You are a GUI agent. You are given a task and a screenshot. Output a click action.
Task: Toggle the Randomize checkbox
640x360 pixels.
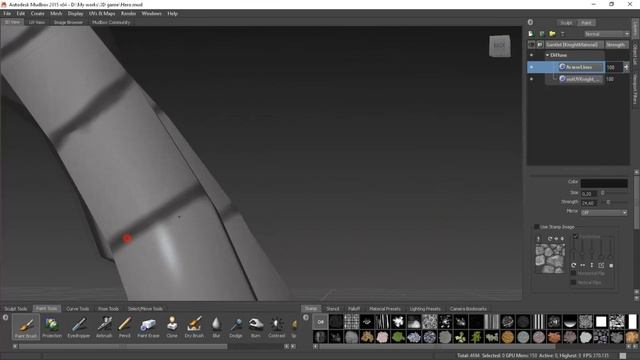click(x=576, y=236)
